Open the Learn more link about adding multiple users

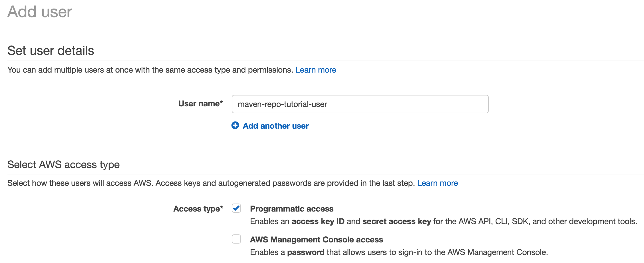[x=316, y=70]
